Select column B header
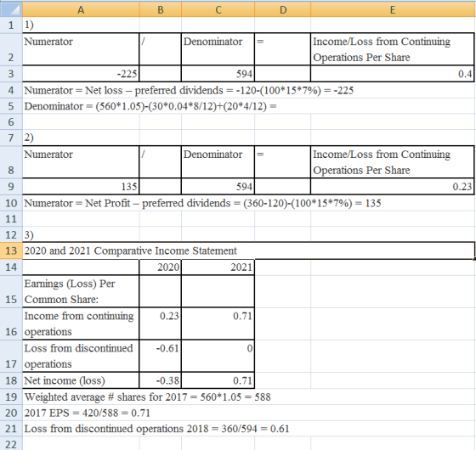The height and width of the screenshot is (450, 476). pyautogui.click(x=161, y=9)
